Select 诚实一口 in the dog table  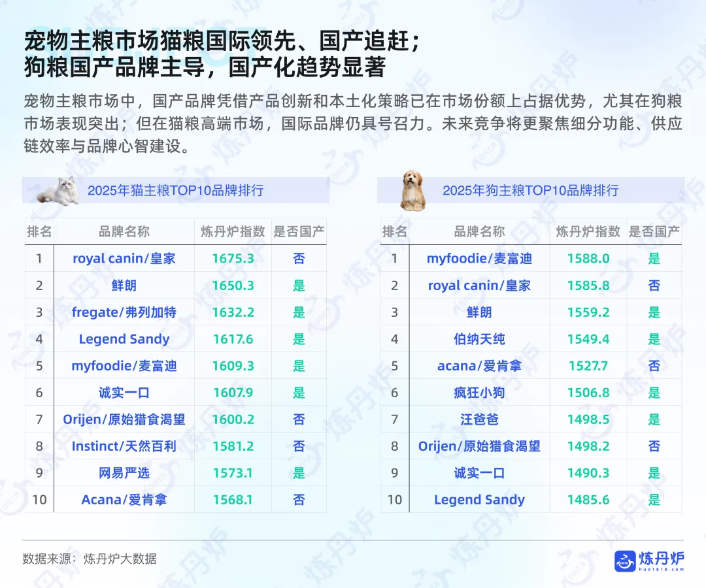(479, 473)
